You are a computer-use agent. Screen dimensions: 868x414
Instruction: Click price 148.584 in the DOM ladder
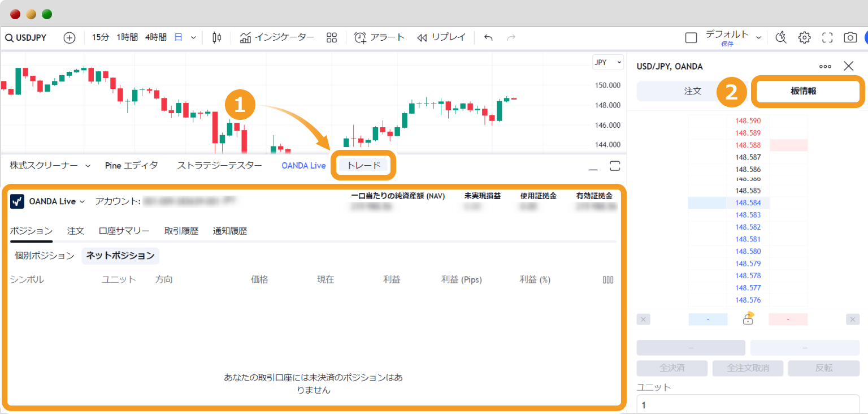748,202
